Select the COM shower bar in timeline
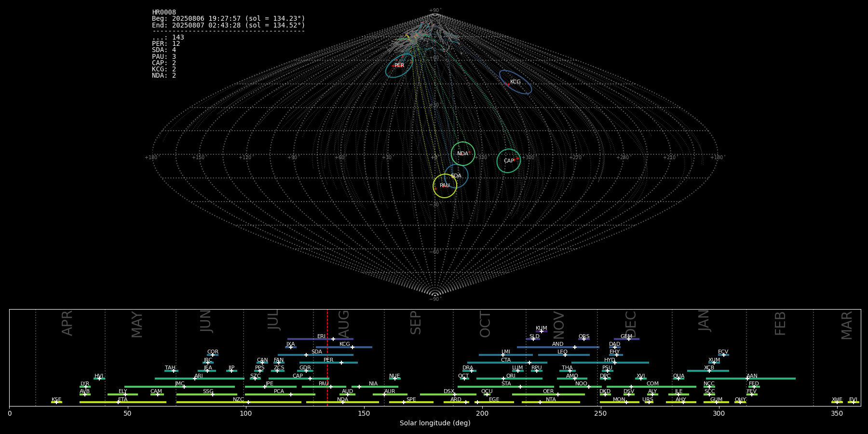 tap(651, 387)
